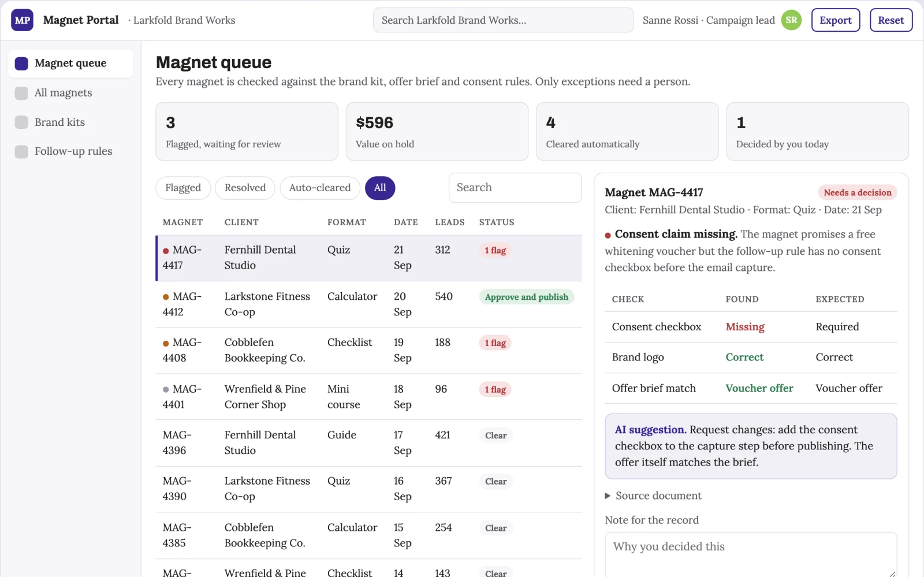Click the Magnet queue sidebar icon

tap(21, 64)
